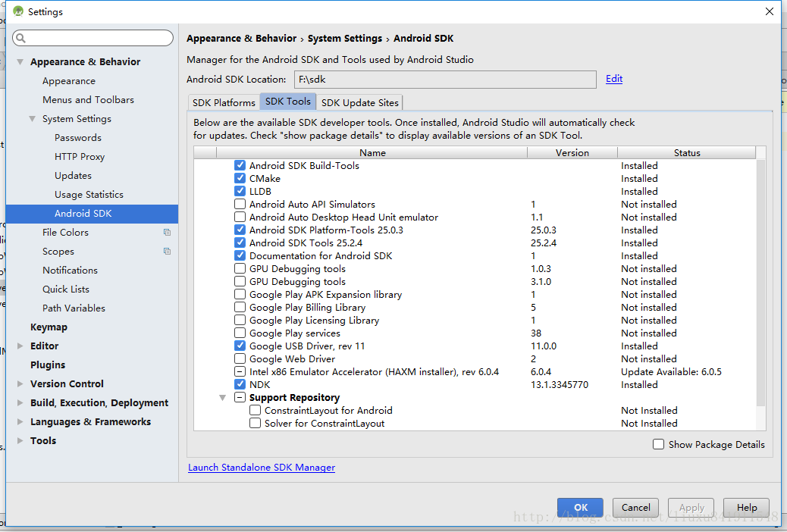
Task: Click 'Update Available: 6.0.5' status text
Action: click(x=671, y=371)
